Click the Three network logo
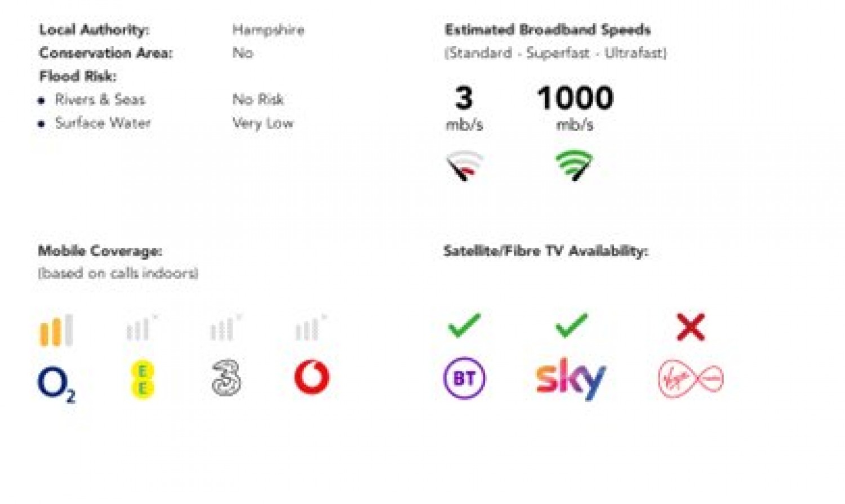The width and height of the screenshot is (845, 504). point(226,377)
